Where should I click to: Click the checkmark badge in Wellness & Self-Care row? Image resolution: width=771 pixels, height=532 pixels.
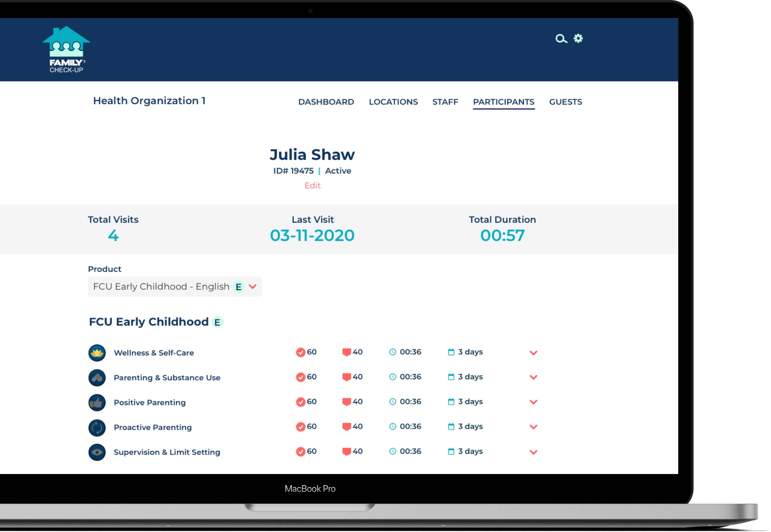[301, 352]
